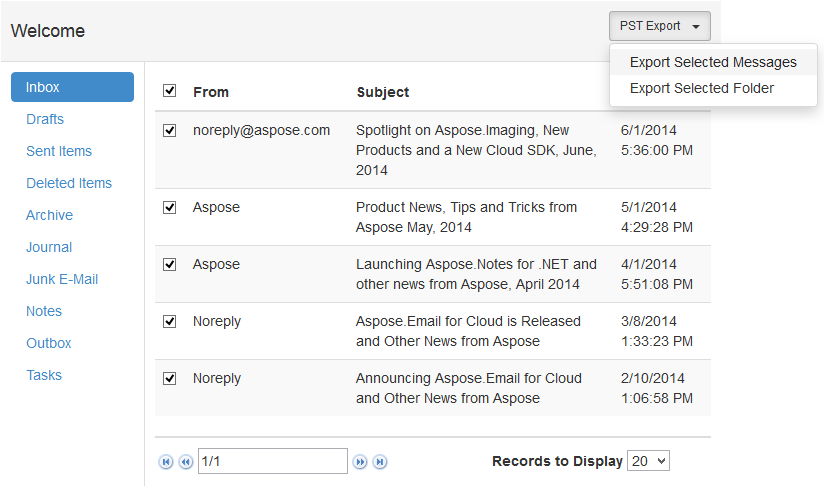Click subject Product News, Tips and Tricks
The width and height of the screenshot is (824, 488).
(x=466, y=217)
